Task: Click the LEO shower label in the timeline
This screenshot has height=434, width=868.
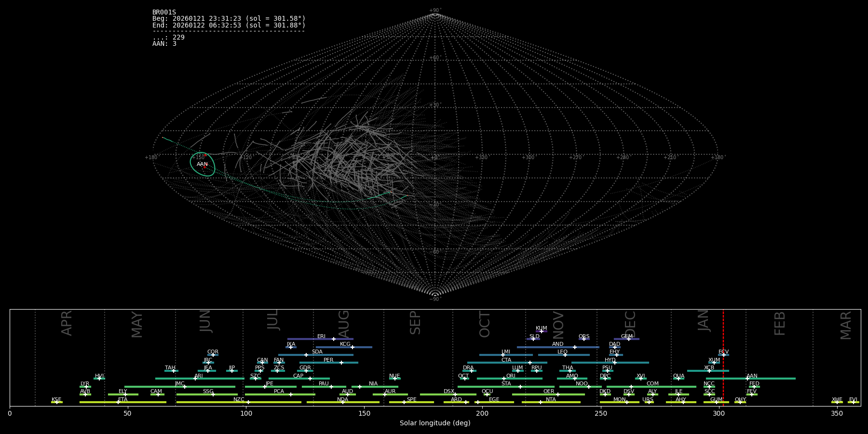Action: [x=563, y=352]
